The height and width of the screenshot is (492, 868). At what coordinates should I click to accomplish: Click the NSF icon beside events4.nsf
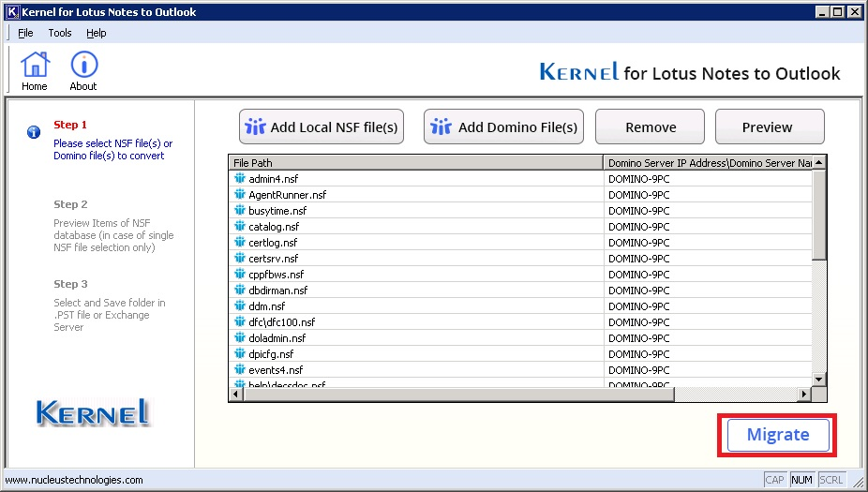[240, 369]
